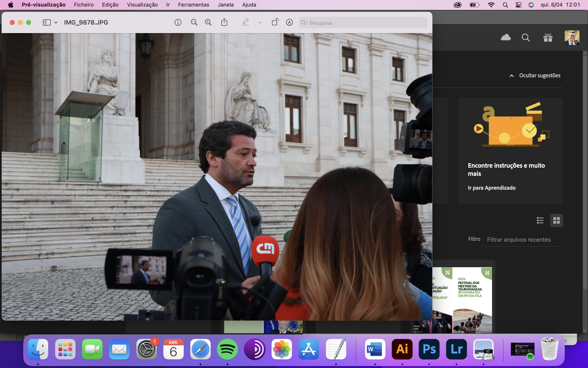Open the Janela menu
The width and height of the screenshot is (588, 368).
pos(226,5)
